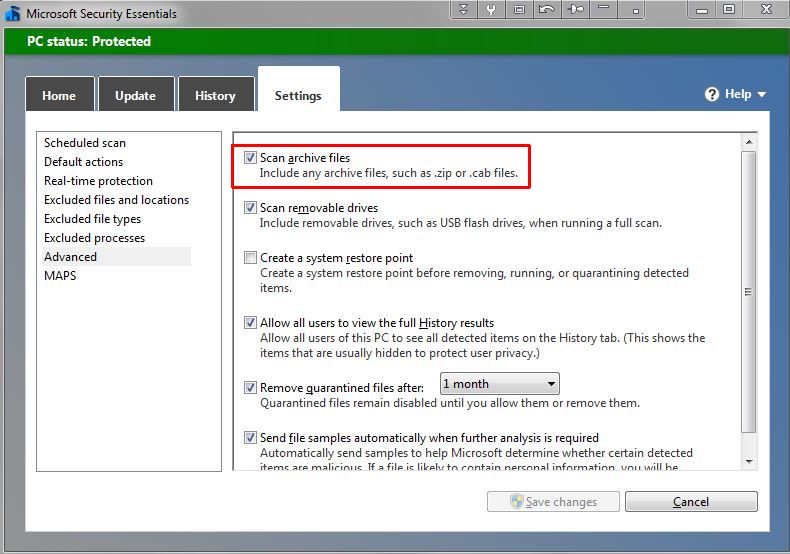Switch to the Home tab

coord(59,94)
